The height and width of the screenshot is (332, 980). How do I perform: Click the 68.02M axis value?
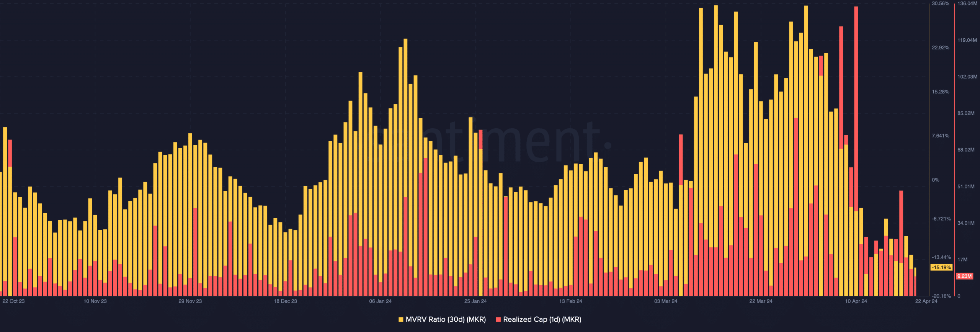click(x=966, y=150)
